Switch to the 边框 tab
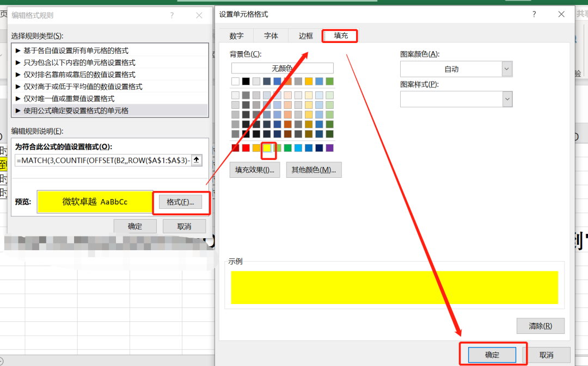588x366 pixels. coord(305,36)
